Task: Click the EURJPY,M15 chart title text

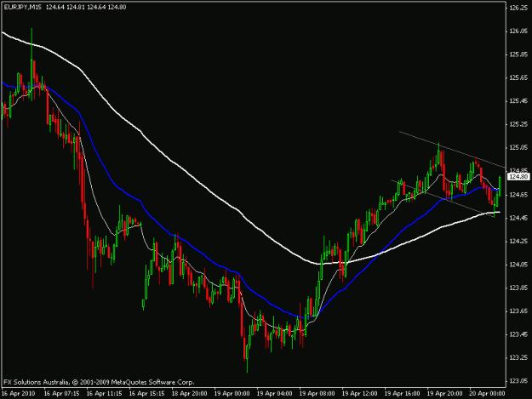Action: pyautogui.click(x=23, y=7)
